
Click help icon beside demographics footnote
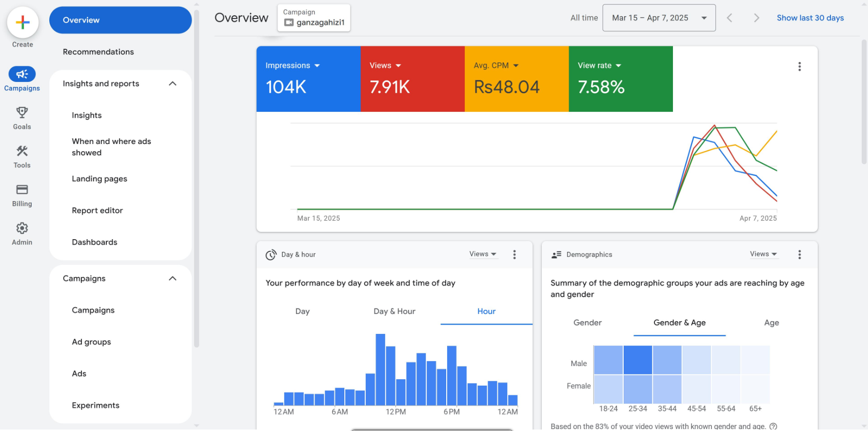pos(773,426)
